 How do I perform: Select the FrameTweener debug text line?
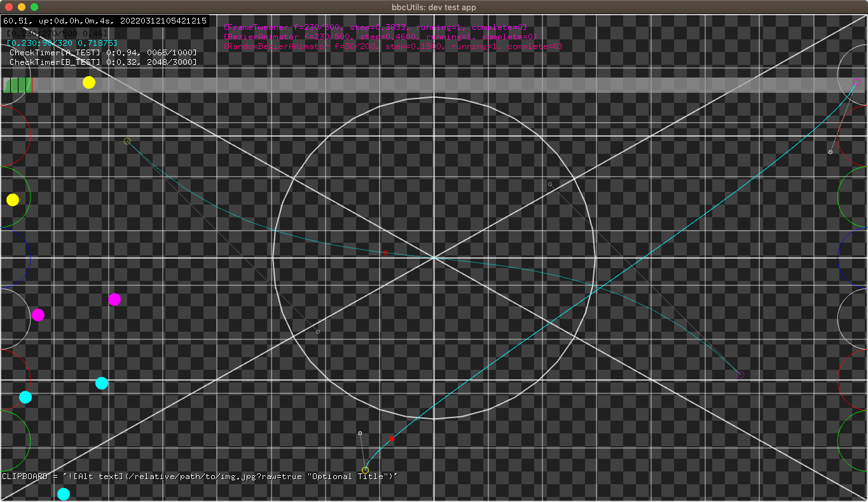point(375,27)
